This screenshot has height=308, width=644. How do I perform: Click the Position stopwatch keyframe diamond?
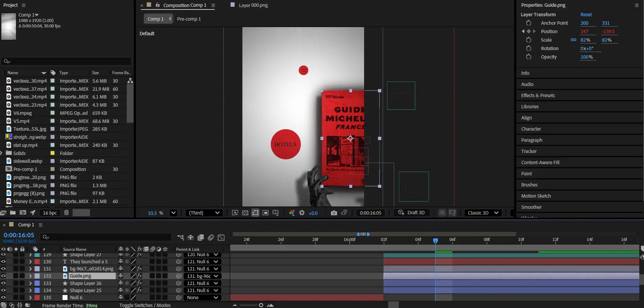(x=528, y=31)
